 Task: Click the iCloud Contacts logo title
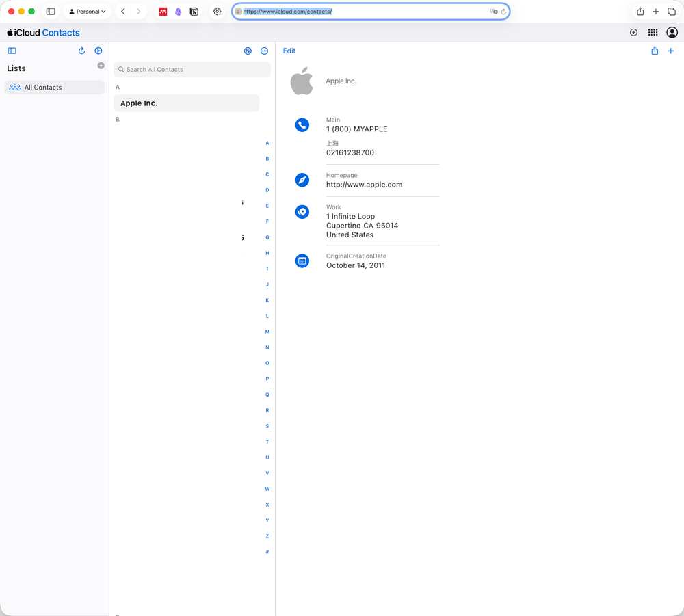[43, 33]
